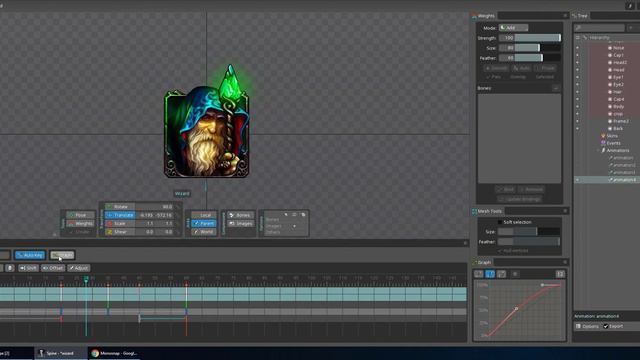Choose the Parent axes option

click(204, 223)
